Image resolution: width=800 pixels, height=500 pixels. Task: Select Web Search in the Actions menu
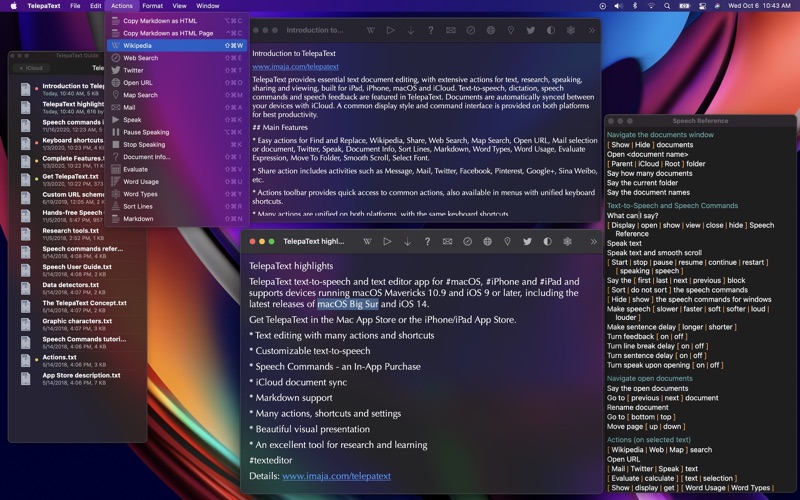pos(177,58)
